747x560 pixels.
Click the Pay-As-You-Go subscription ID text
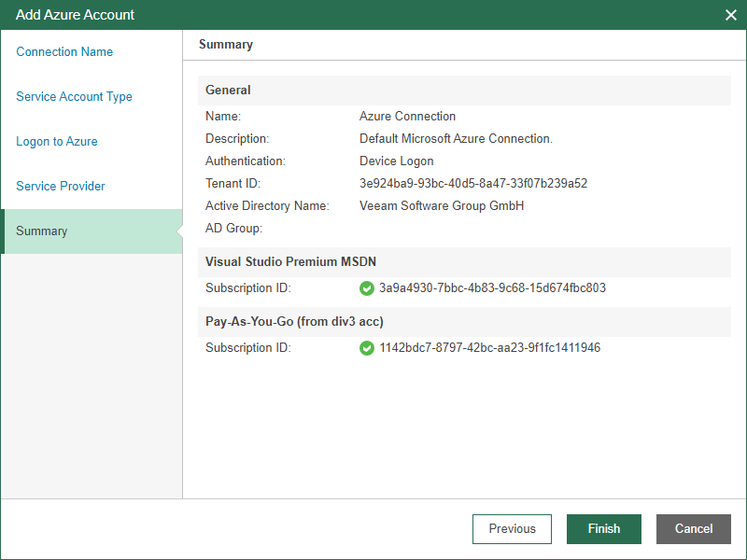pyautogui.click(x=489, y=348)
